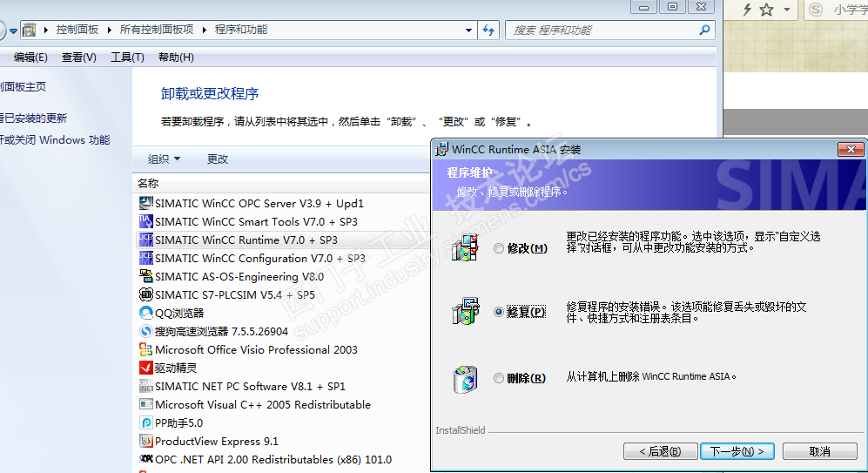Click the OPC .NET API Redistributables icon
The height and width of the screenshot is (473, 868).
click(145, 459)
